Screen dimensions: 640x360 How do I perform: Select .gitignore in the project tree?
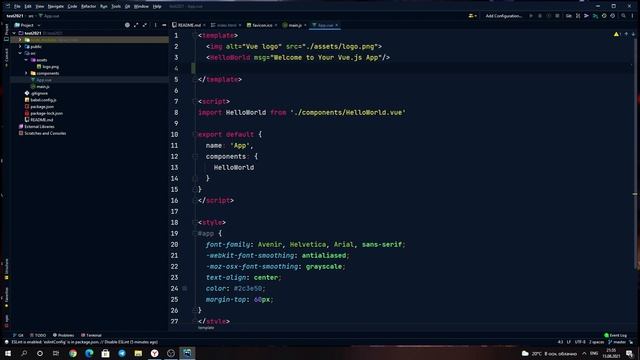pyautogui.click(x=36, y=93)
